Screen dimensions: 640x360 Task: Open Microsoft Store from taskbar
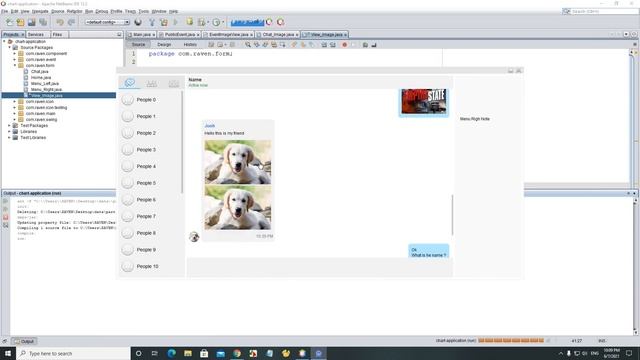click(x=204, y=353)
